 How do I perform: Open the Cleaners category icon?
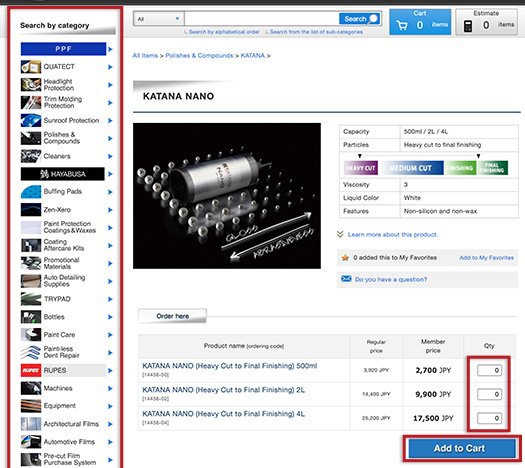(31, 156)
